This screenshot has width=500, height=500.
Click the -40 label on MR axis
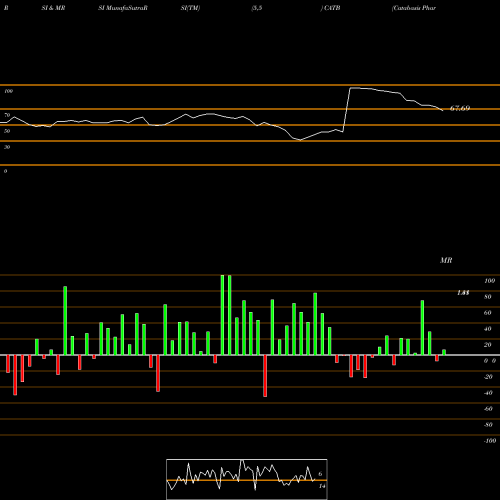[x=488, y=393]
